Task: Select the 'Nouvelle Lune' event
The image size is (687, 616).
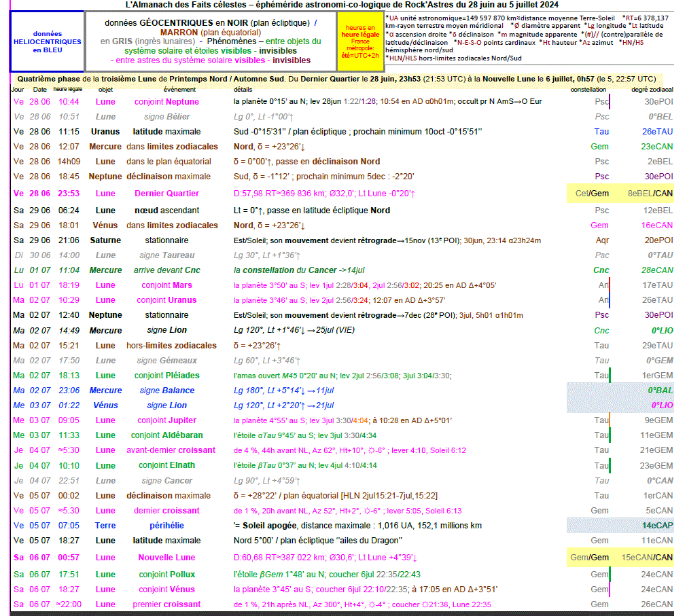Action: (x=166, y=558)
